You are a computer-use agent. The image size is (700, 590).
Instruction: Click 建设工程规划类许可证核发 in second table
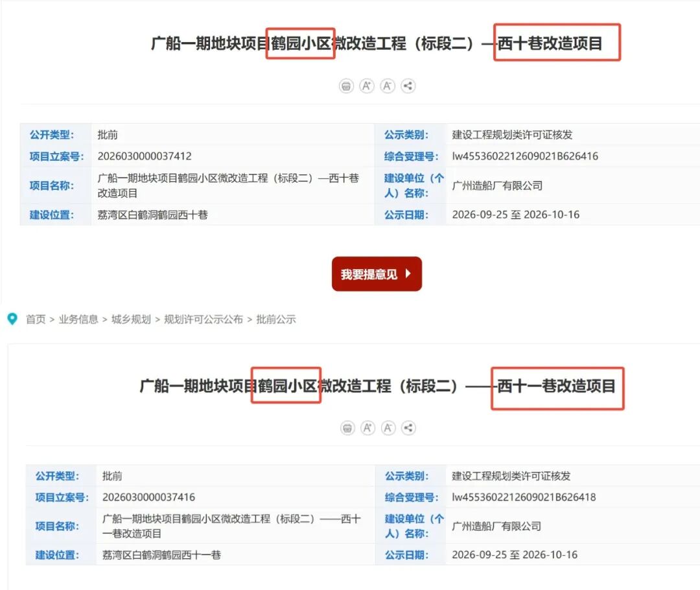tap(511, 476)
